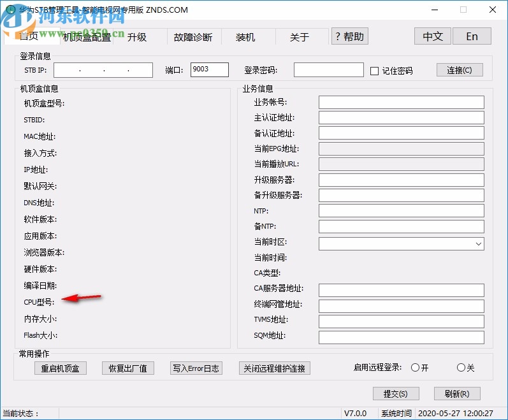
Task: Enable the 记住密码 checkbox
Action: pos(374,71)
